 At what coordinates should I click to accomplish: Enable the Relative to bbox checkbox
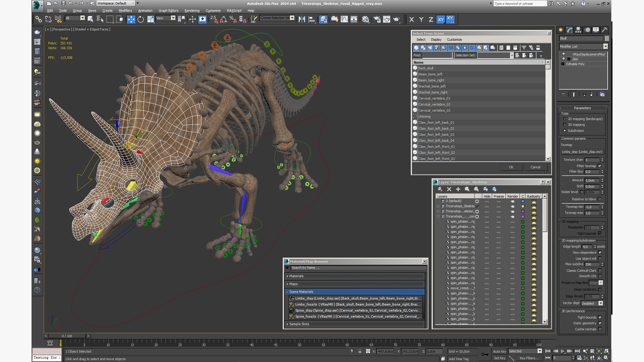pyautogui.click(x=600, y=199)
